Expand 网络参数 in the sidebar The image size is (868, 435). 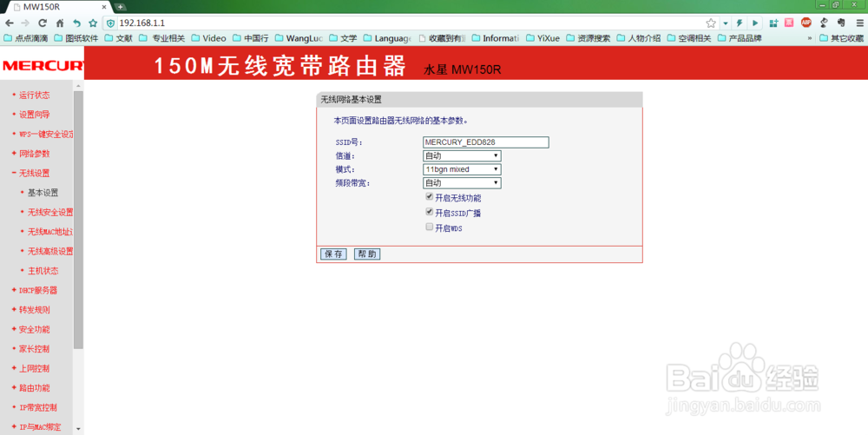(35, 154)
